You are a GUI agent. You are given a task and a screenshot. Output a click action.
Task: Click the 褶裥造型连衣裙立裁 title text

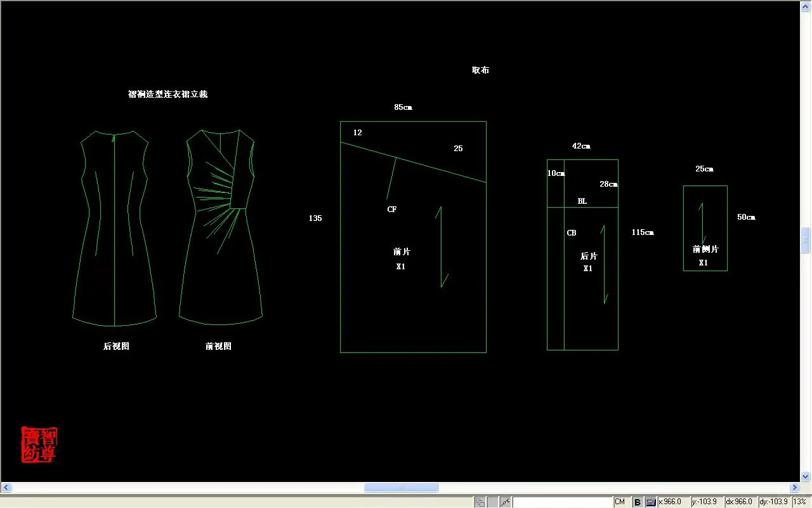click(168, 94)
